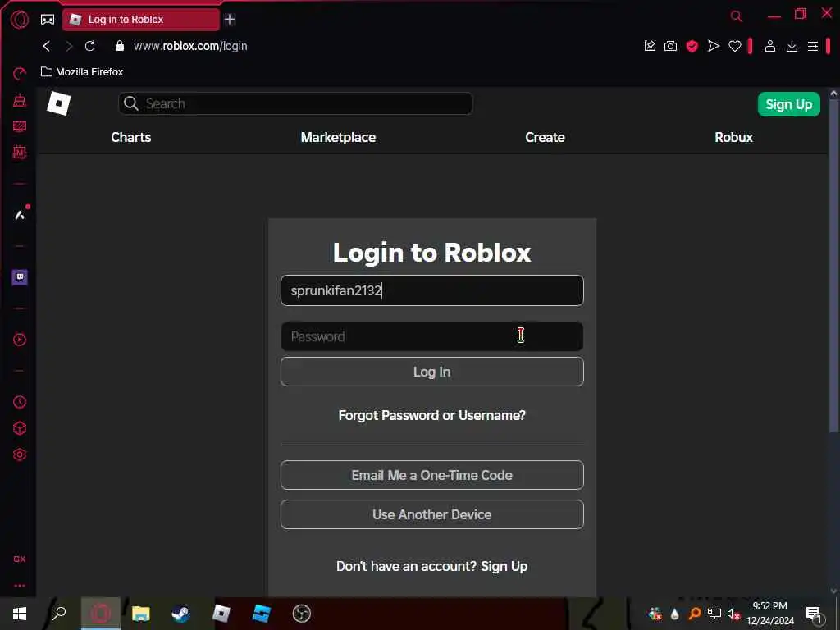Open the profile account icon
The width and height of the screenshot is (840, 630).
point(769,47)
